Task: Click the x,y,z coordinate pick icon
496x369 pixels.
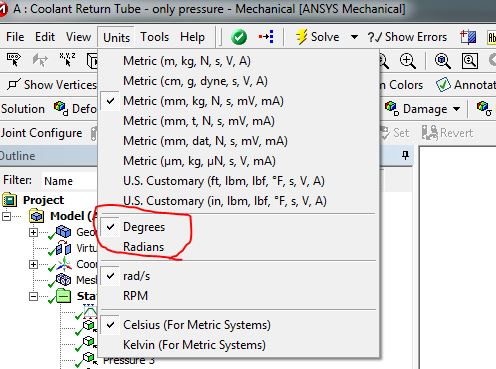Action: pos(67,59)
